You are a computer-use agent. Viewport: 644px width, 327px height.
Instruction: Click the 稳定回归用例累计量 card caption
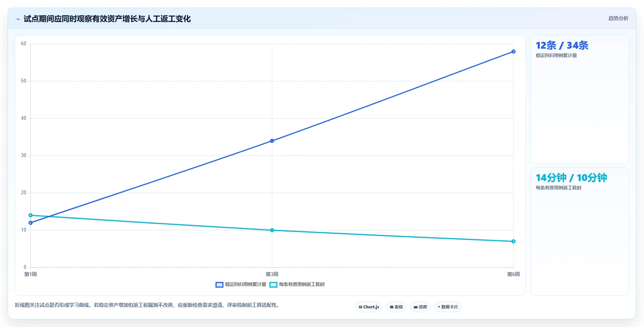pos(556,56)
